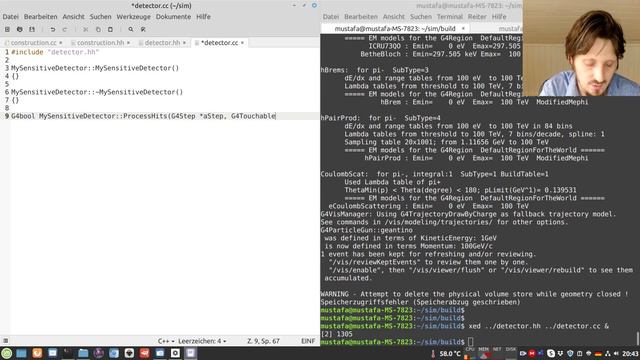Click the German keyboard layout flag
The height and width of the screenshot is (360, 640).
[598, 353]
